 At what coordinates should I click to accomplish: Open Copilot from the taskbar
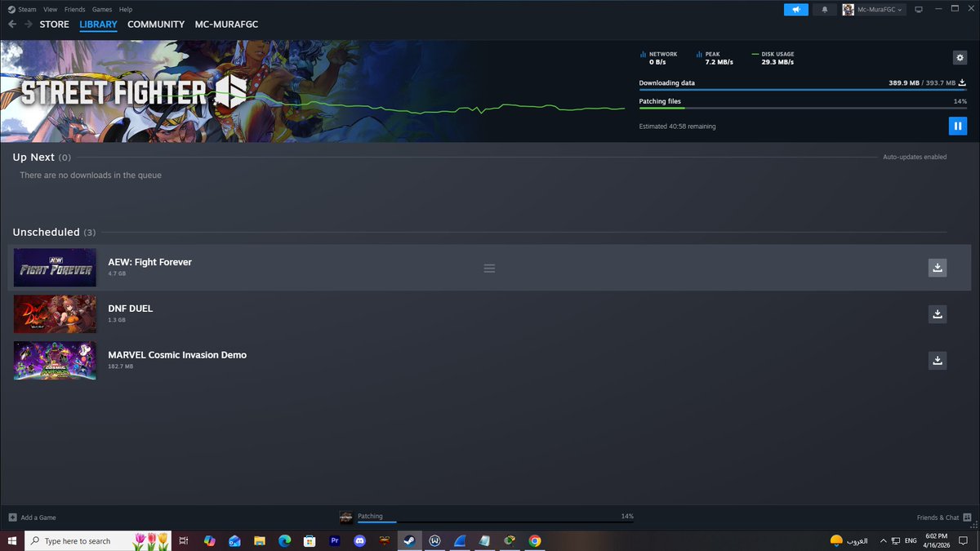click(x=209, y=540)
